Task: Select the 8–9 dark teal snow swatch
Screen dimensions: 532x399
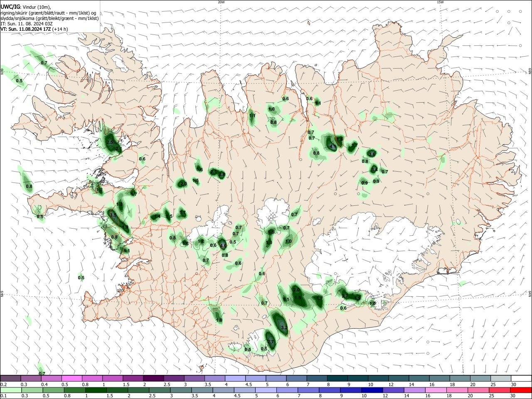Action: click(337, 379)
